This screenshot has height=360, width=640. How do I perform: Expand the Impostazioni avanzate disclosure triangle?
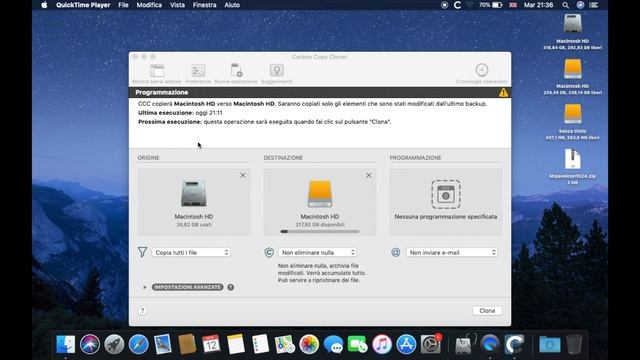click(145, 287)
